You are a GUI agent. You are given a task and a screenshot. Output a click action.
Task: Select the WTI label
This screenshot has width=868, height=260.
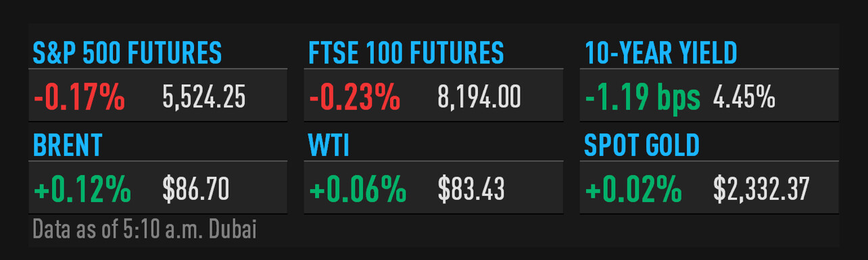click(x=329, y=146)
